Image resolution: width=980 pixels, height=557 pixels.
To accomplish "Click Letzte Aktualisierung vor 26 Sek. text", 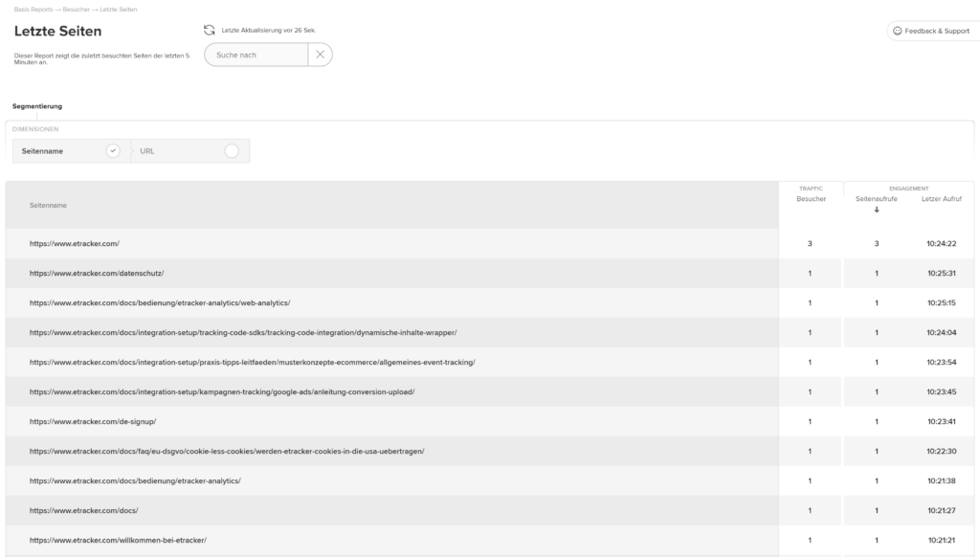I will (269, 30).
